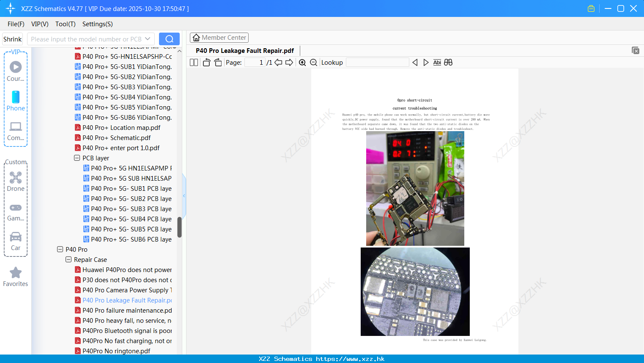Image resolution: width=644 pixels, height=363 pixels.
Task: Open the Settings(S) menu
Action: coord(98,24)
